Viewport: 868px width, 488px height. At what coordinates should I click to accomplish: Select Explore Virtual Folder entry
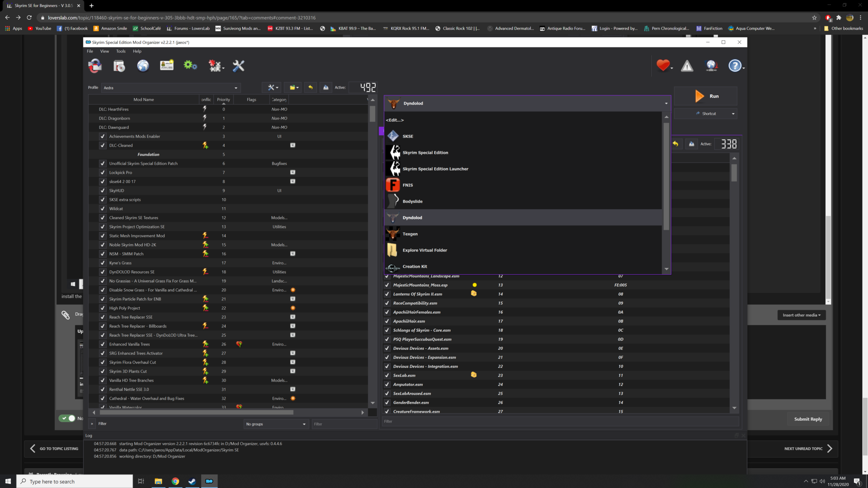pos(523,250)
